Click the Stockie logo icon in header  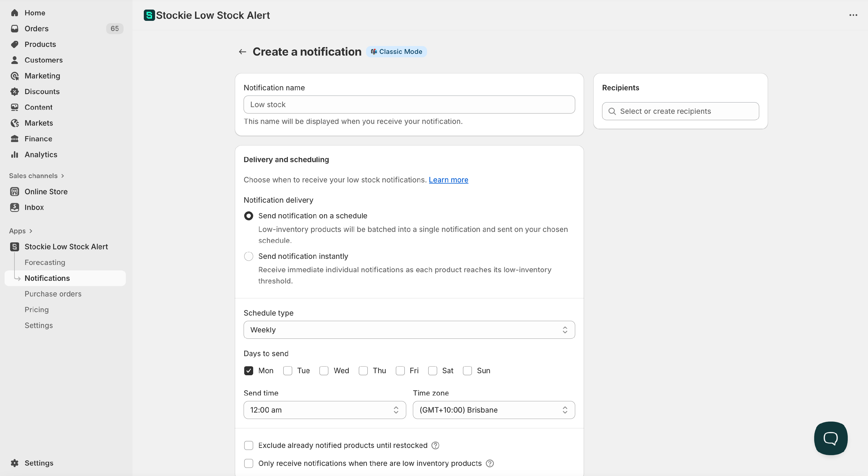[x=149, y=15]
